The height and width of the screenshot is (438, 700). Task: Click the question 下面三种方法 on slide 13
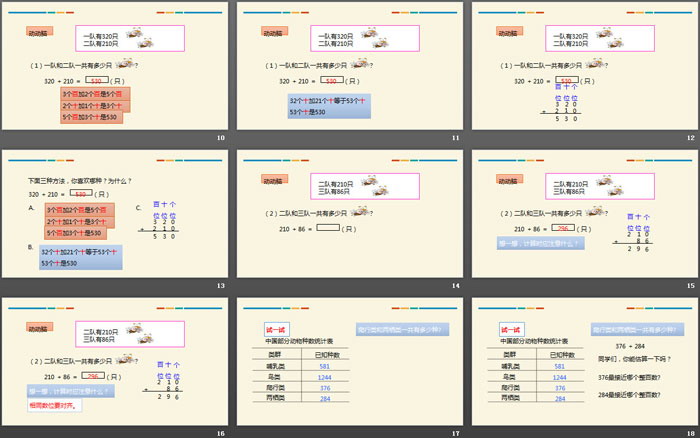pyautogui.click(x=79, y=181)
